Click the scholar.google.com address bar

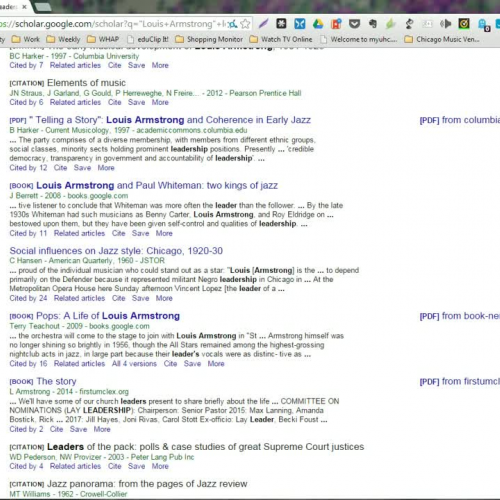click(113, 24)
